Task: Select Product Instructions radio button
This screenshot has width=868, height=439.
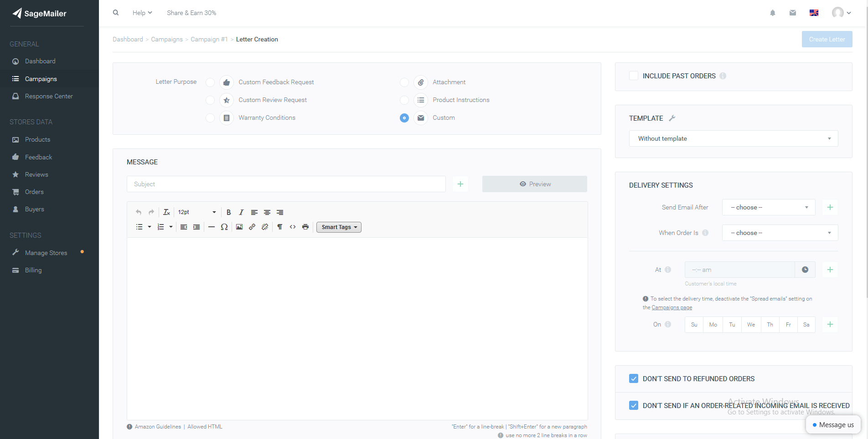Action: point(404,100)
